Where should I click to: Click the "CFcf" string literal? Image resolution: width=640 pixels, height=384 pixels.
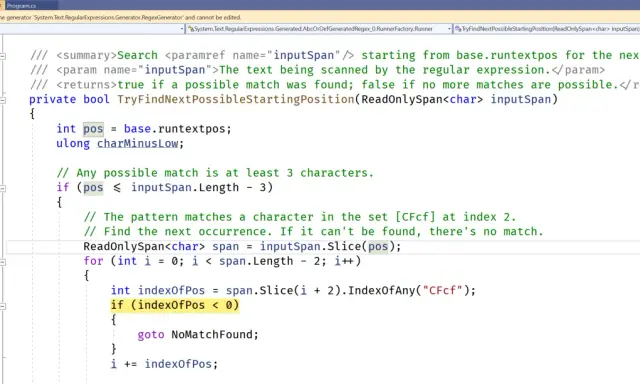pyautogui.click(x=442, y=291)
